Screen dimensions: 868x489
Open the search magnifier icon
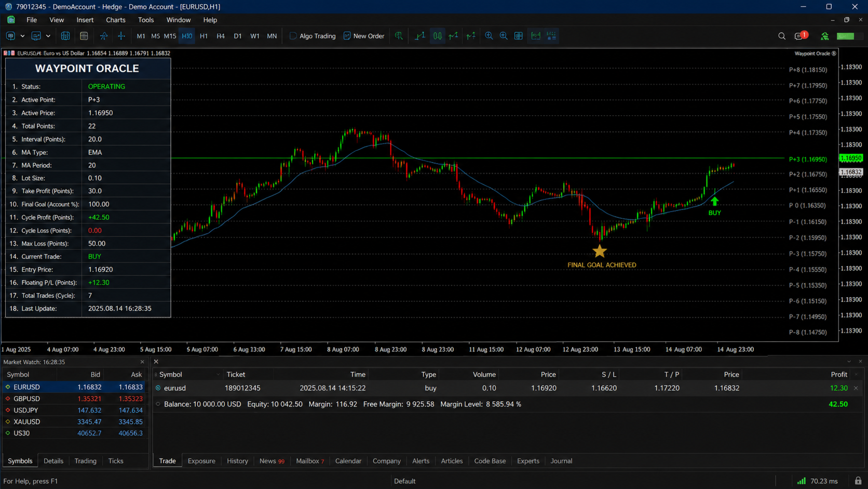pos(782,36)
